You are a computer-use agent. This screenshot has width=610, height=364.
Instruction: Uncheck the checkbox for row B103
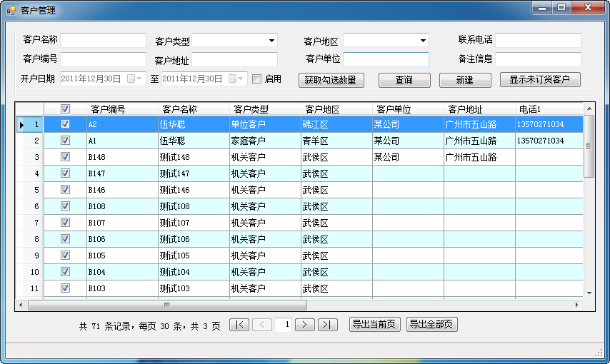(x=66, y=288)
